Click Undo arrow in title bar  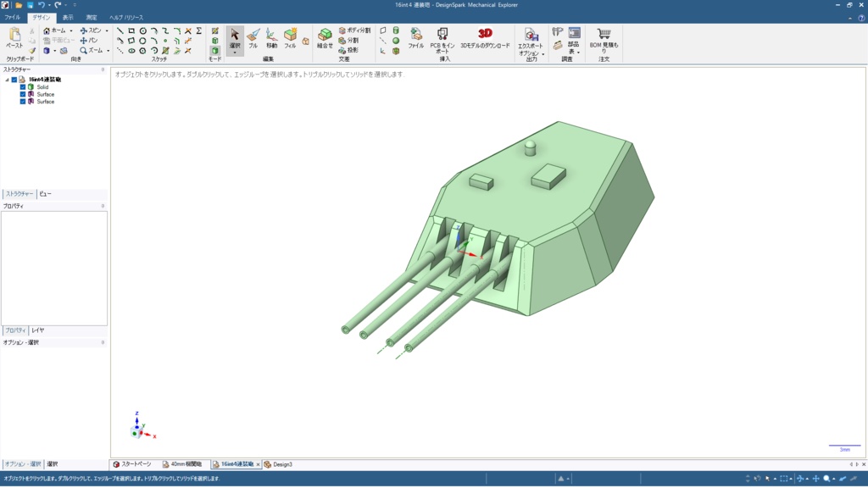[42, 5]
